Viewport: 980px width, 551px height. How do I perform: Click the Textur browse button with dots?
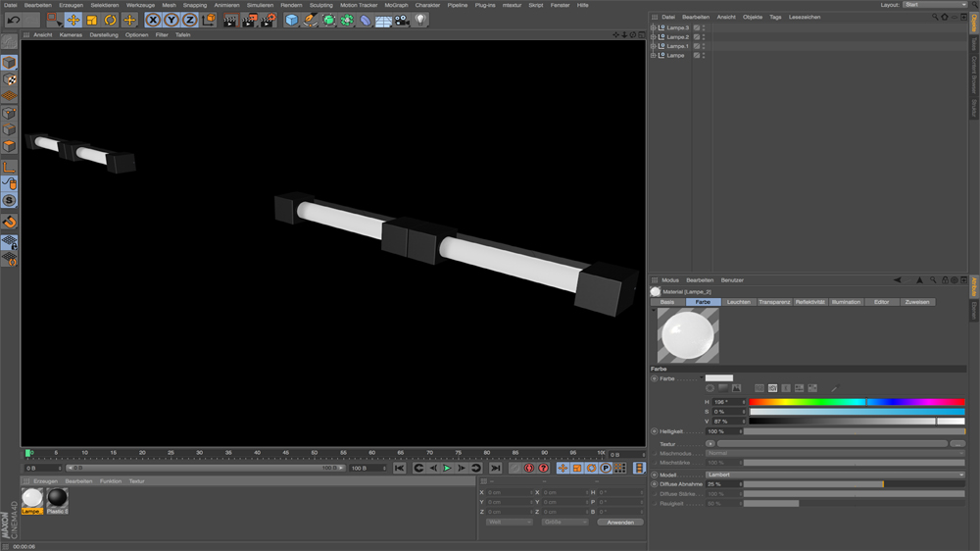pyautogui.click(x=957, y=443)
